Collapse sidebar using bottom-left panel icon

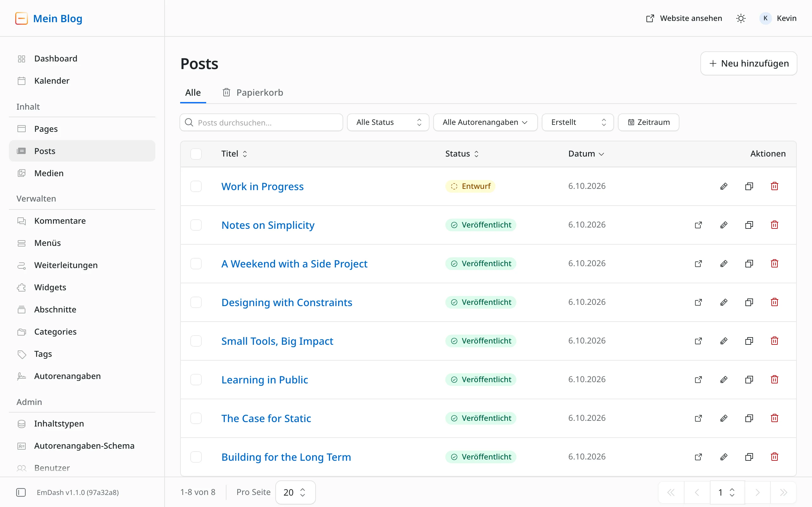[x=21, y=492]
